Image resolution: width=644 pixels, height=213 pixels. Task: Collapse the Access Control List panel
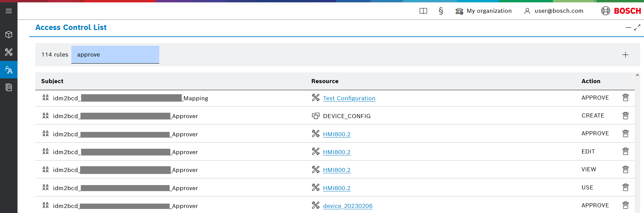pos(628,28)
